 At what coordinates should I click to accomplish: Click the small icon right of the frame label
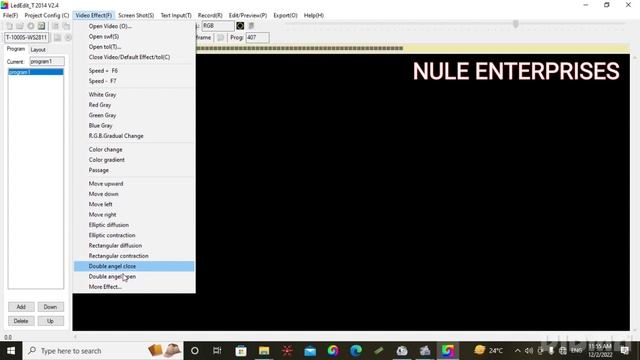(x=220, y=38)
